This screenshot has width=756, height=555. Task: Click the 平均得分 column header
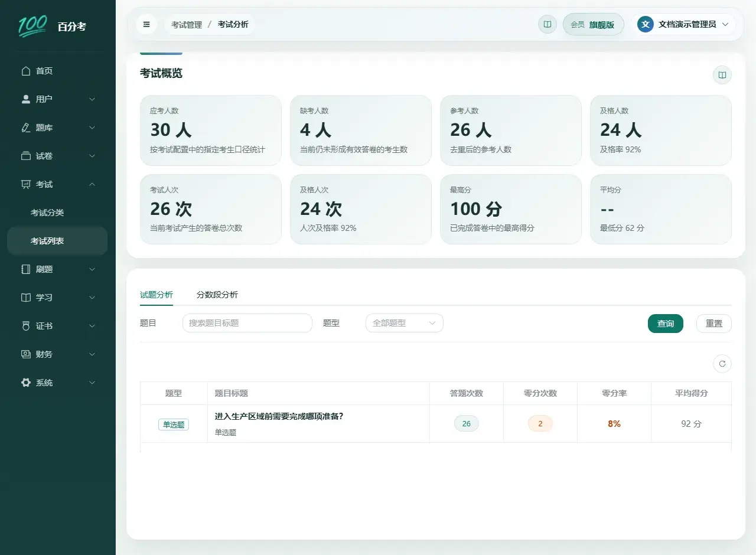pos(692,393)
